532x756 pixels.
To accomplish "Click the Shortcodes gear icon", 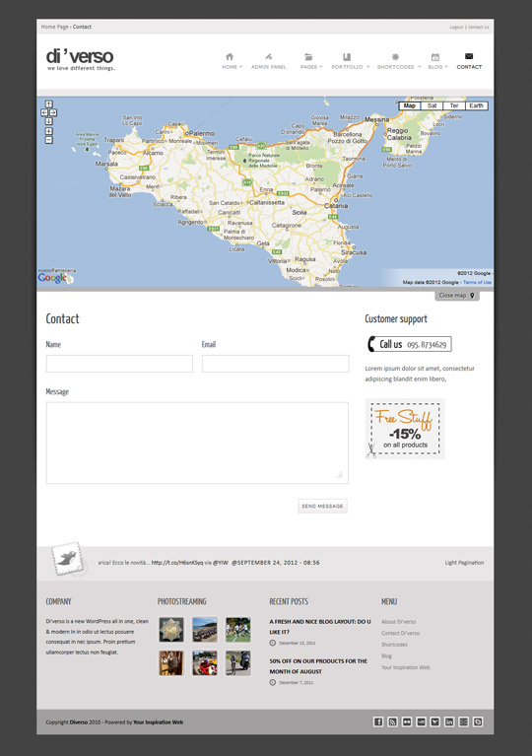I will (395, 56).
